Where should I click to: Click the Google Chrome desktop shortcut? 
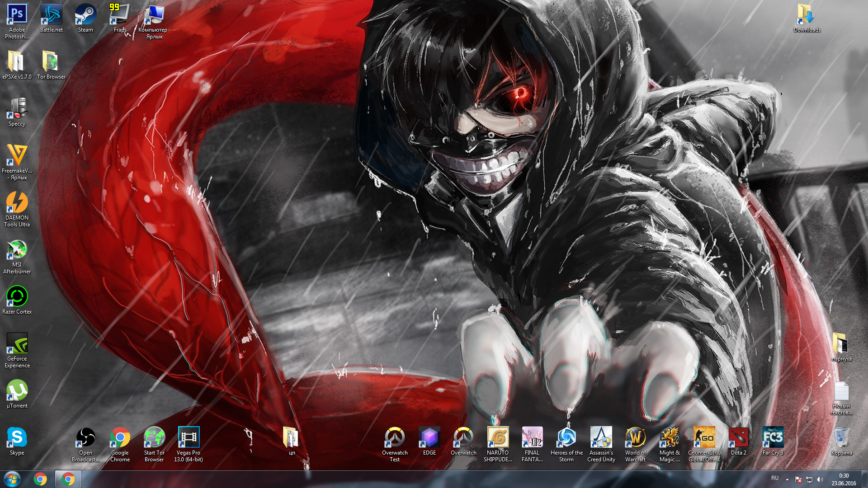[120, 445]
